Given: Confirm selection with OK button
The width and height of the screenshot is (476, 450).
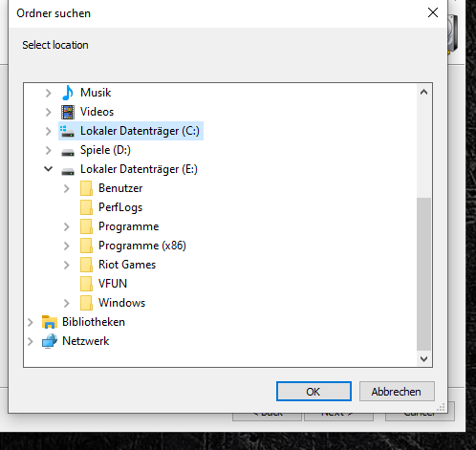Looking at the screenshot, I should [314, 392].
